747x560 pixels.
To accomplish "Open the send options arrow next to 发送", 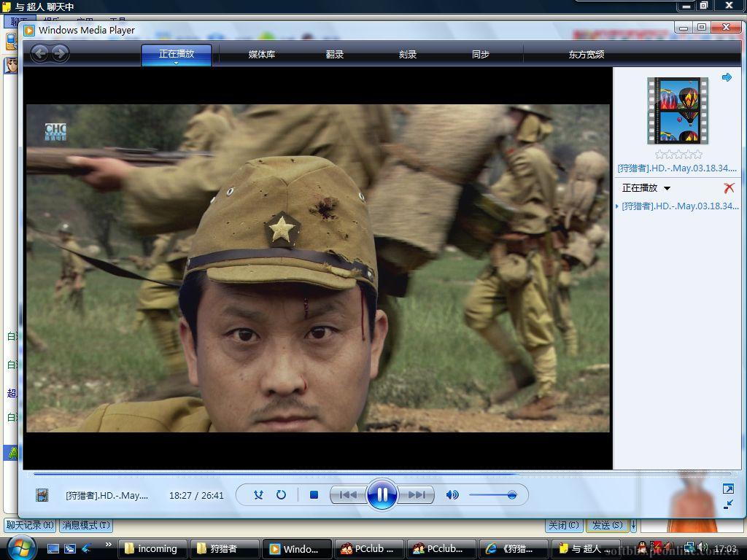I will (633, 525).
